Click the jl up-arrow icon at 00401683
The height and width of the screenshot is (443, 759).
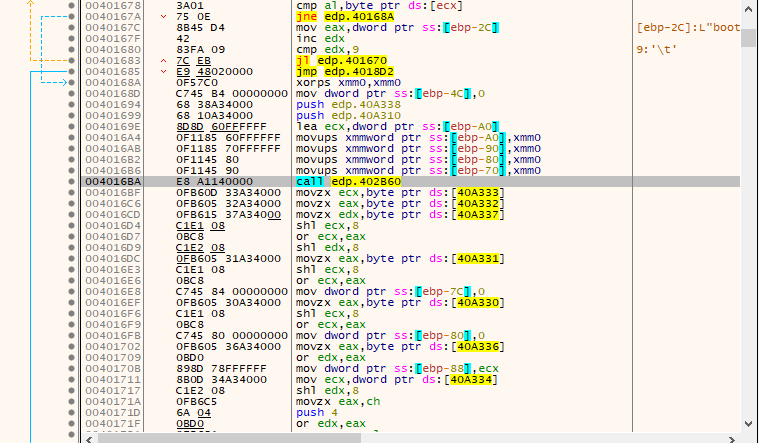pos(164,61)
